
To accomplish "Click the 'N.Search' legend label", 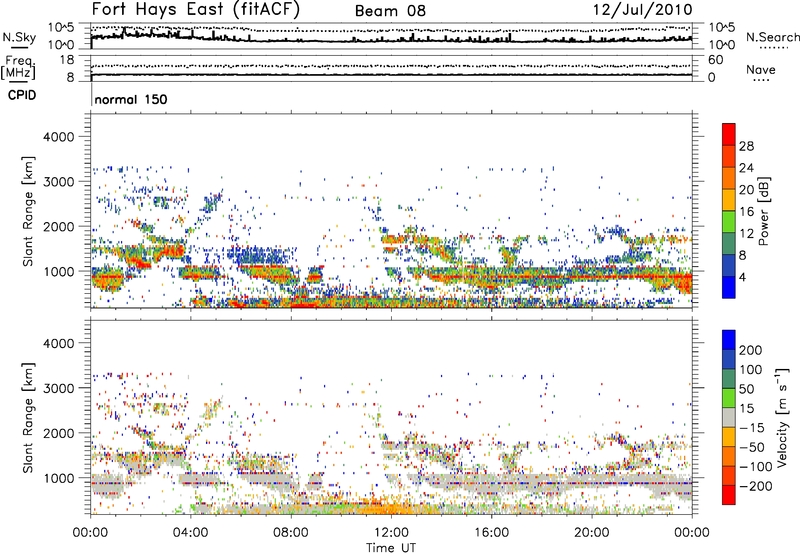I will (x=772, y=37).
